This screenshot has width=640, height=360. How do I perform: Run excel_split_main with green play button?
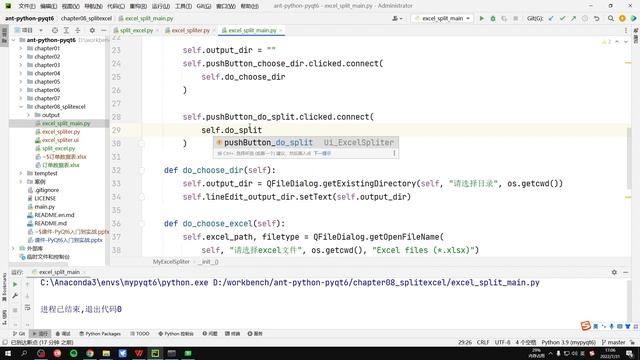[482, 18]
